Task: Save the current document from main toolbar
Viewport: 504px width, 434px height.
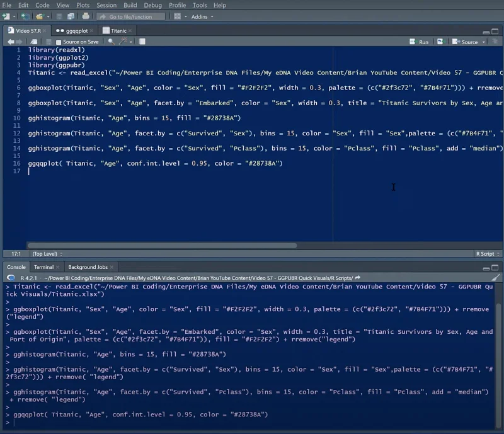Action: 59,16
